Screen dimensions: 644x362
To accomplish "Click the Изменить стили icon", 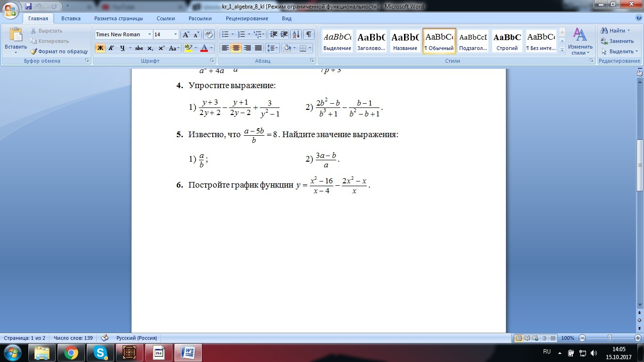I will [580, 35].
